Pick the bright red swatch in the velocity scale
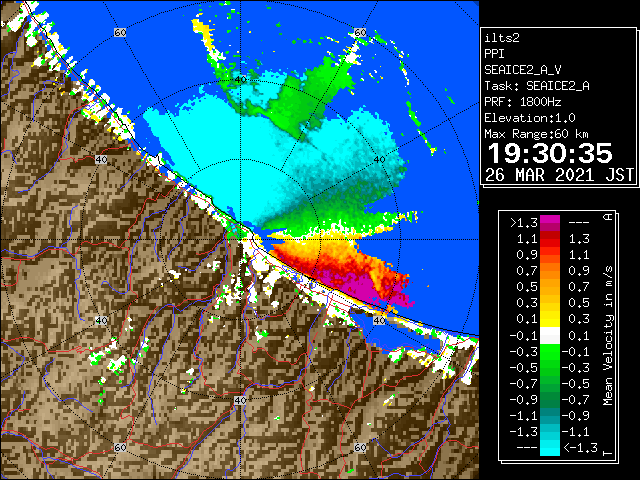Viewport: 640px width, 480px height. pyautogui.click(x=550, y=242)
